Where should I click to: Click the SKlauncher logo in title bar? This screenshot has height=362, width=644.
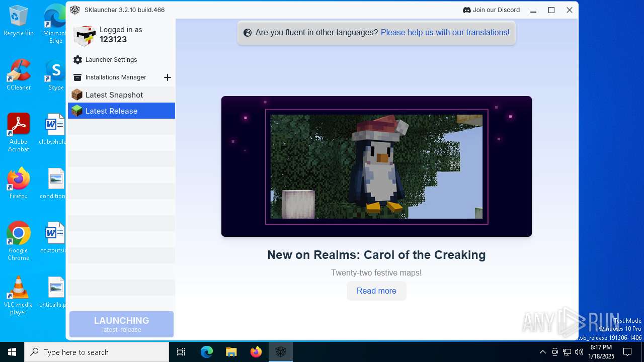click(75, 10)
